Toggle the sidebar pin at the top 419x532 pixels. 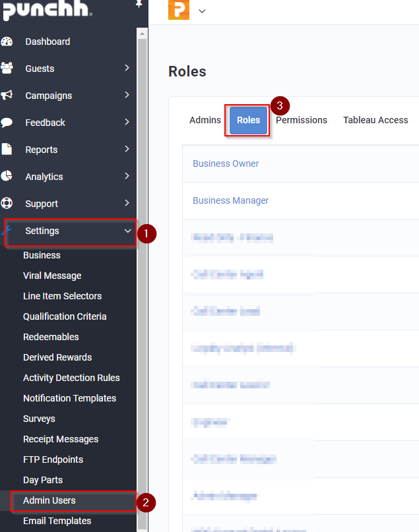[138, 5]
